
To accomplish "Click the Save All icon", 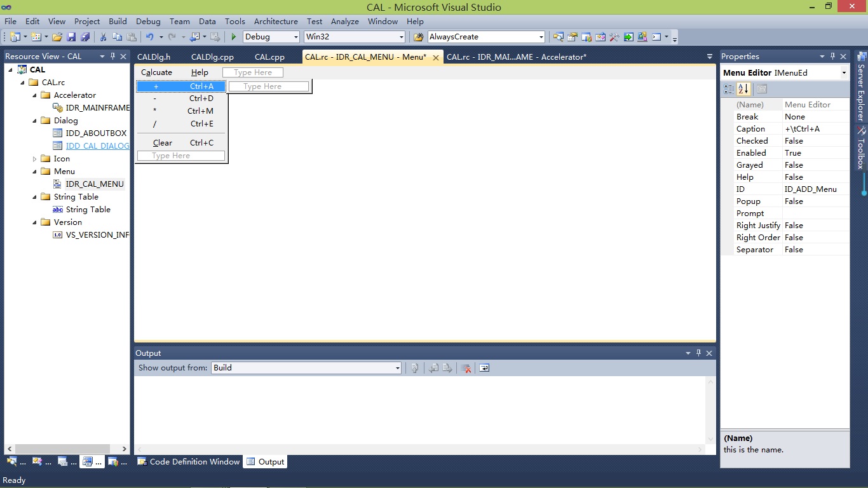I will pos(85,37).
